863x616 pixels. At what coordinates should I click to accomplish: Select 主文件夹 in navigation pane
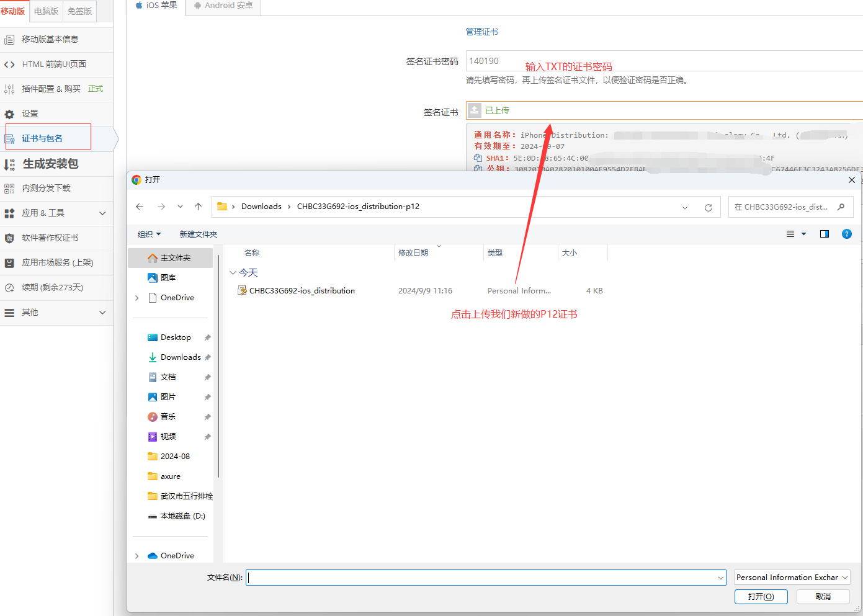coord(171,257)
